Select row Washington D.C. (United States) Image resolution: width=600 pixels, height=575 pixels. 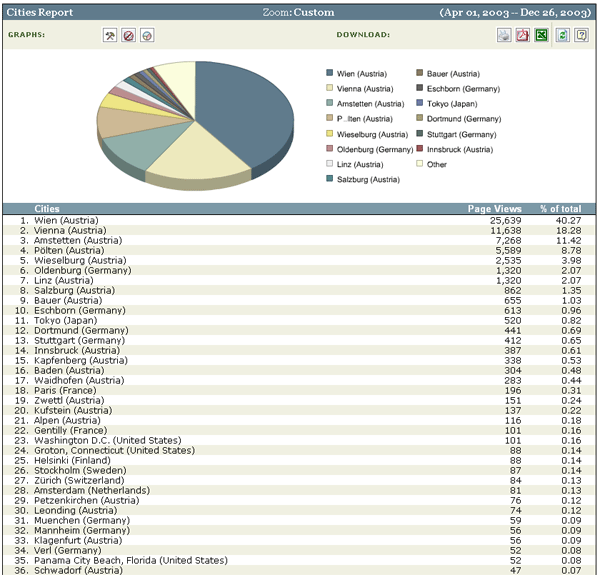point(299,440)
